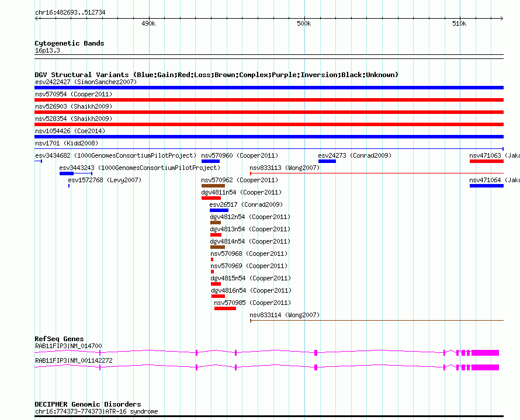Click the DGV Structural Variants track title
This screenshot has height=420, width=520.
pos(217,75)
